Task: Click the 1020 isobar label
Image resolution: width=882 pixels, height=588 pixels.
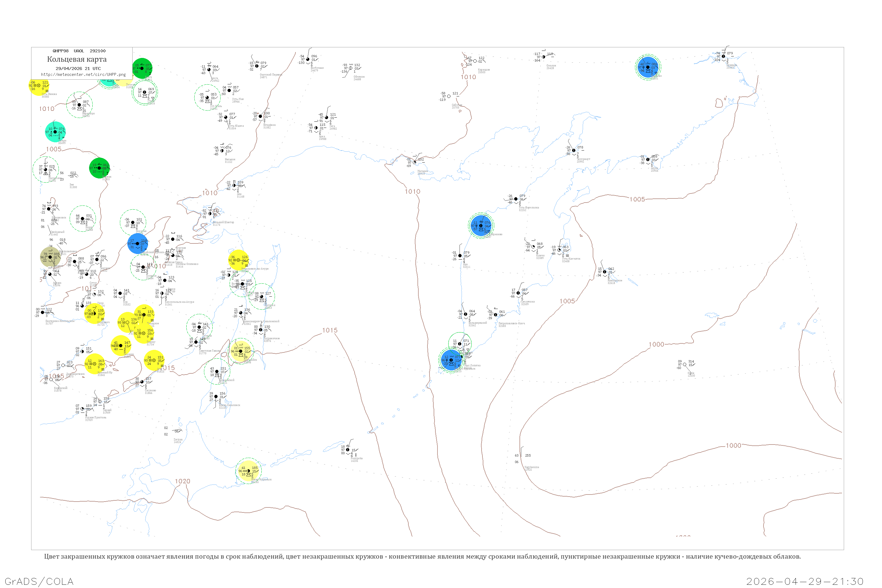Action: [183, 481]
